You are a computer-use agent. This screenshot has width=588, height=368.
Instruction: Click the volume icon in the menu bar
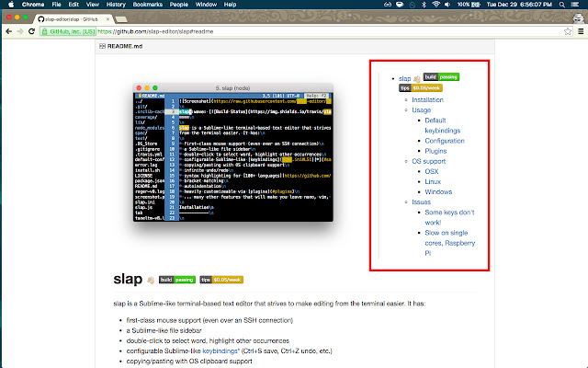pyautogui.click(x=447, y=5)
